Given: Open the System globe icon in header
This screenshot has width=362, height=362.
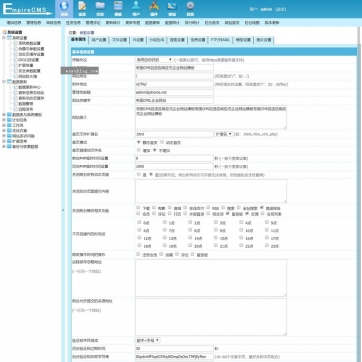Looking at the screenshot, I should coord(64,6).
